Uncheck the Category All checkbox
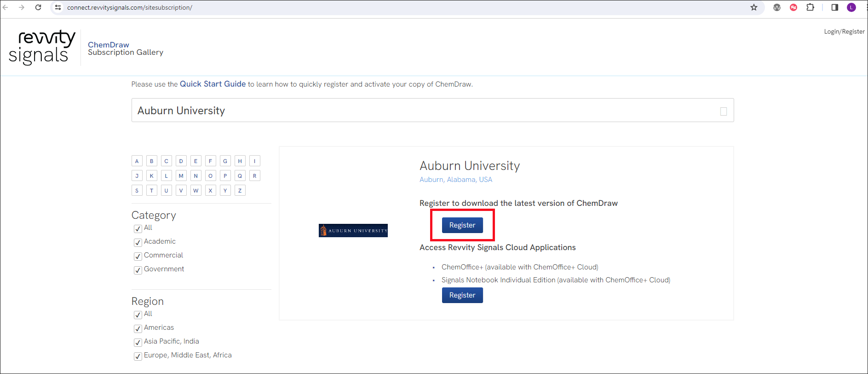This screenshot has height=374, width=868. click(138, 228)
